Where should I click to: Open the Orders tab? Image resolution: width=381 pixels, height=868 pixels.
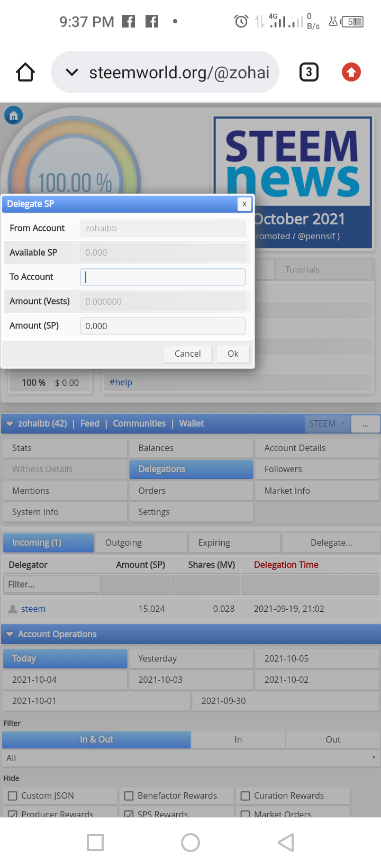click(x=191, y=491)
